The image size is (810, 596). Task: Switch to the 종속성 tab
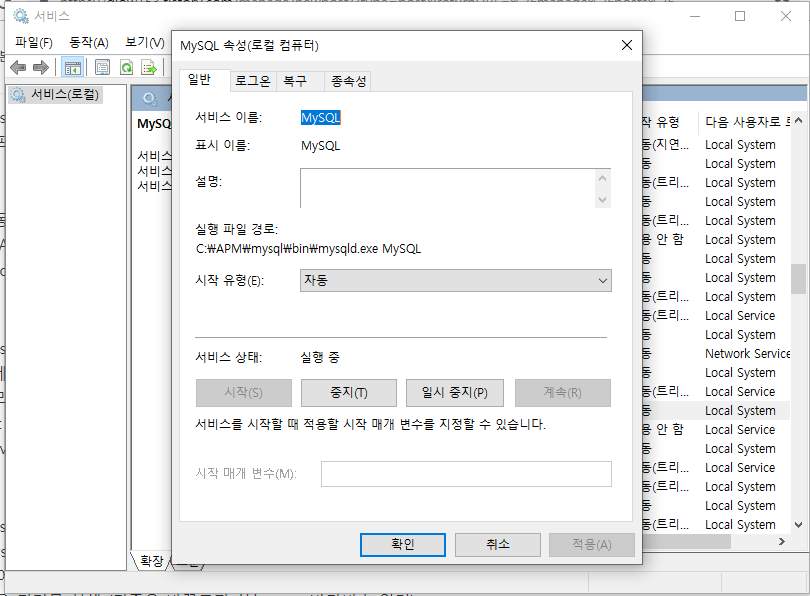349,81
